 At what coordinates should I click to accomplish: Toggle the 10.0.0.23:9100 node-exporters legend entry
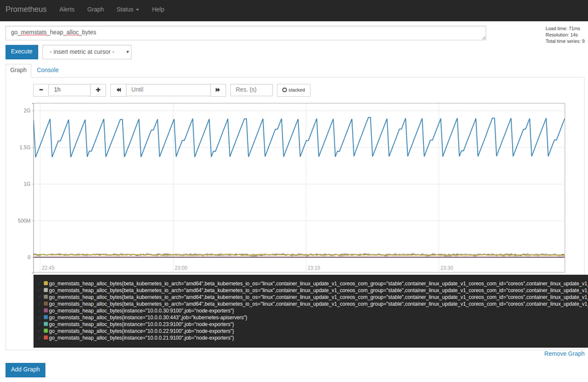(x=140, y=324)
